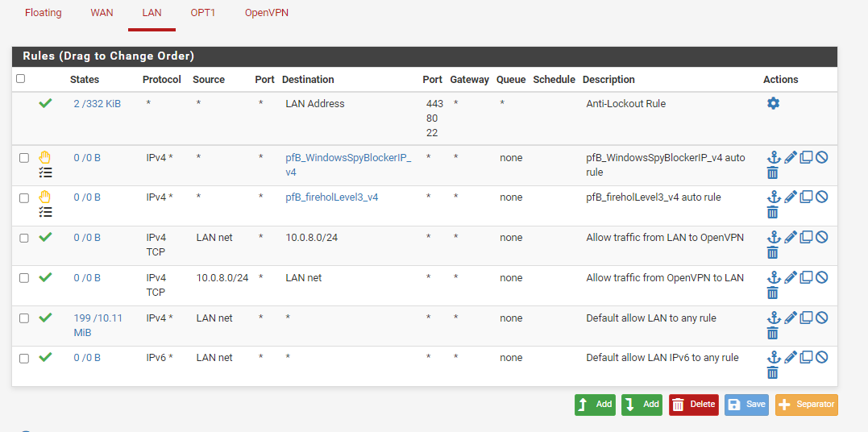Click the log list icon on pfB_fireholLevel3_v4 rule
Screen dimensions: 868x432
[45, 212]
